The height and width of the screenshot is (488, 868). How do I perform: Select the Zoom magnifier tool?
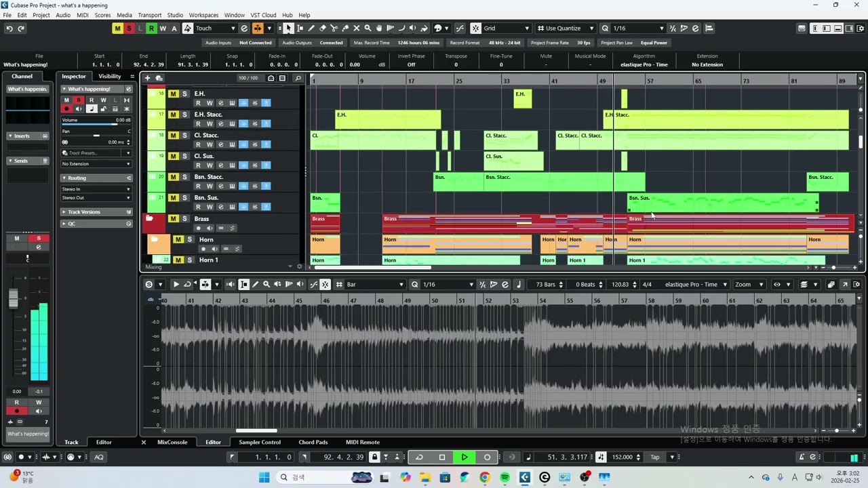pos(368,28)
